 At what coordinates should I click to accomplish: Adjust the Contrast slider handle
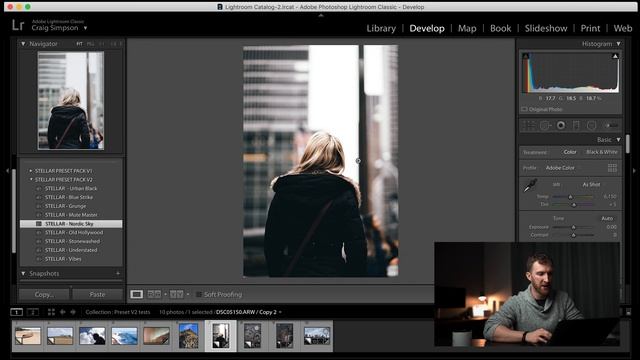pyautogui.click(x=573, y=235)
